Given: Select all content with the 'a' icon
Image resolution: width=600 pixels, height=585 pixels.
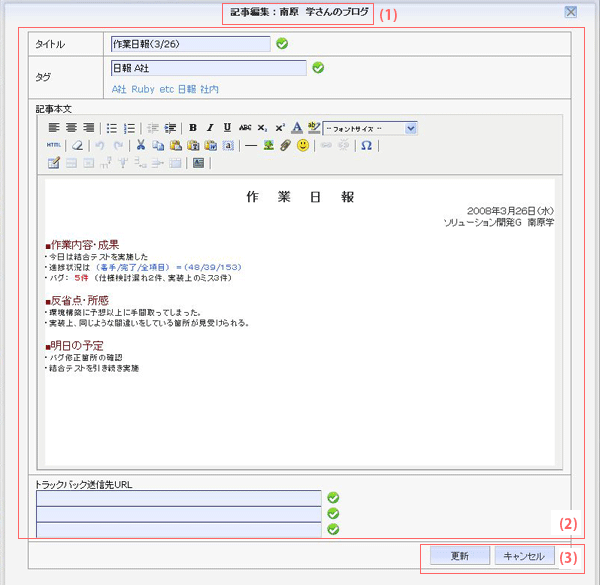Looking at the screenshot, I should point(228,145).
